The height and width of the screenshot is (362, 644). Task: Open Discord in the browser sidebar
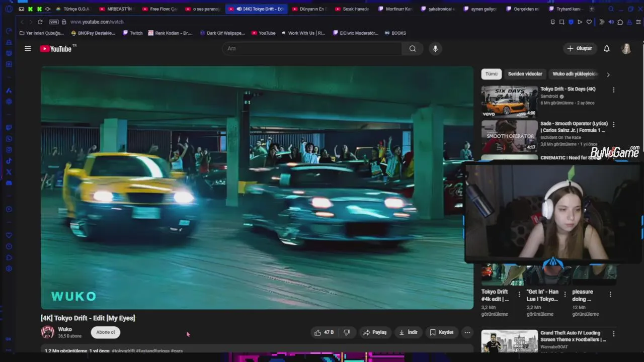click(9, 183)
